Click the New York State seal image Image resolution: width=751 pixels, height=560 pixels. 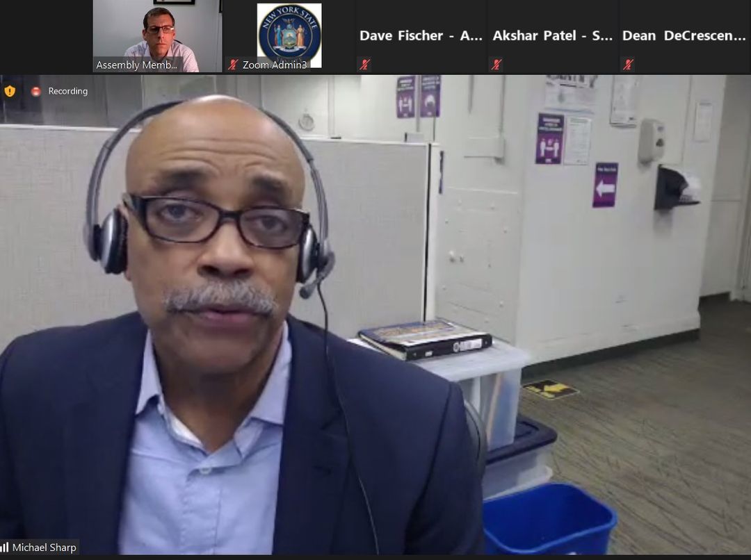[x=289, y=33]
